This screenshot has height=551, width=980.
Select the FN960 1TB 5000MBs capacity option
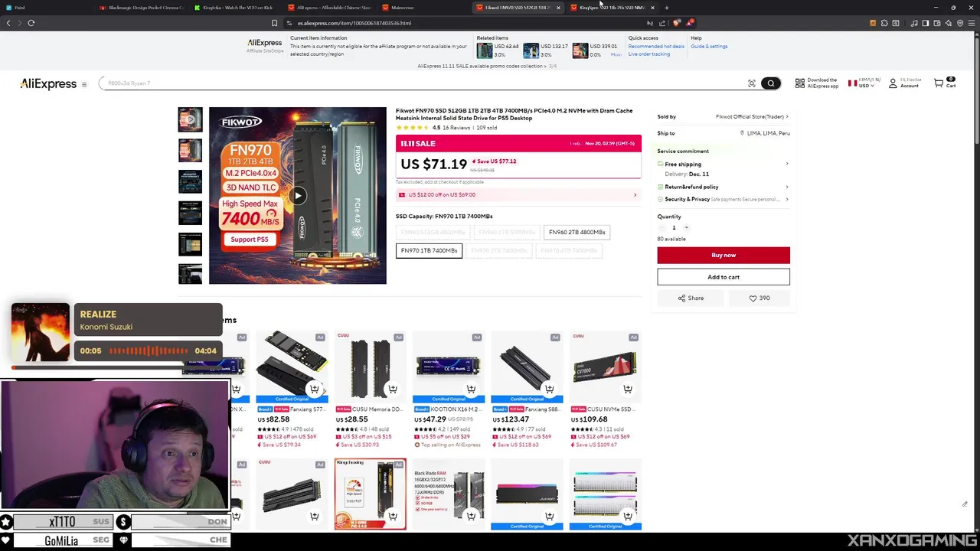pyautogui.click(x=507, y=232)
